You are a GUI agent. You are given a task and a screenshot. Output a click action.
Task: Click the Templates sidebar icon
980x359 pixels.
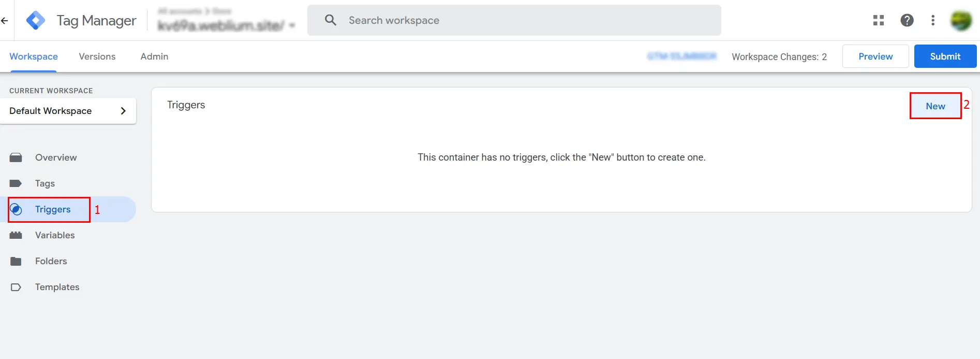click(x=16, y=287)
